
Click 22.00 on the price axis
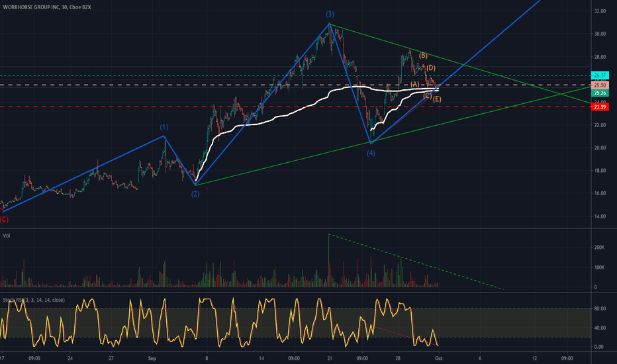[600, 125]
